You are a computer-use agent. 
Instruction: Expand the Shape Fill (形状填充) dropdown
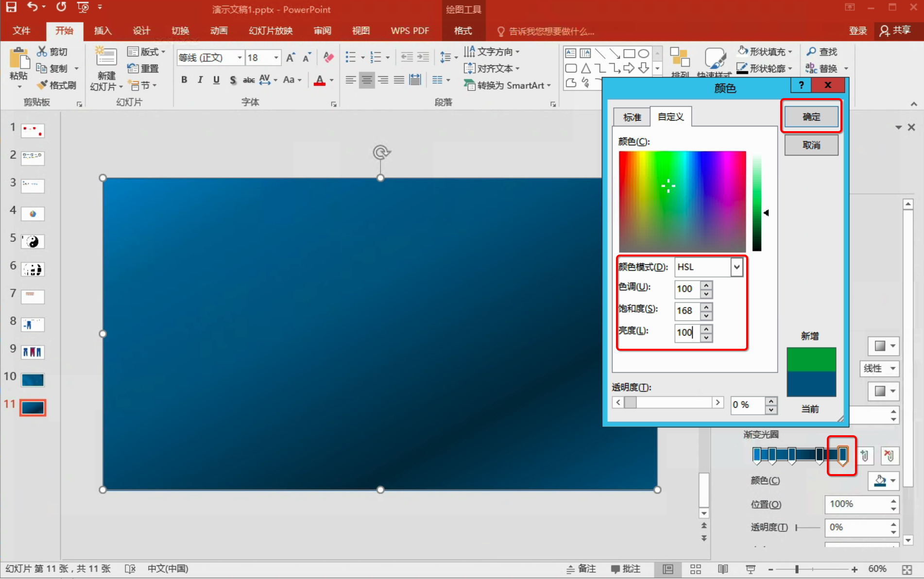click(x=790, y=51)
